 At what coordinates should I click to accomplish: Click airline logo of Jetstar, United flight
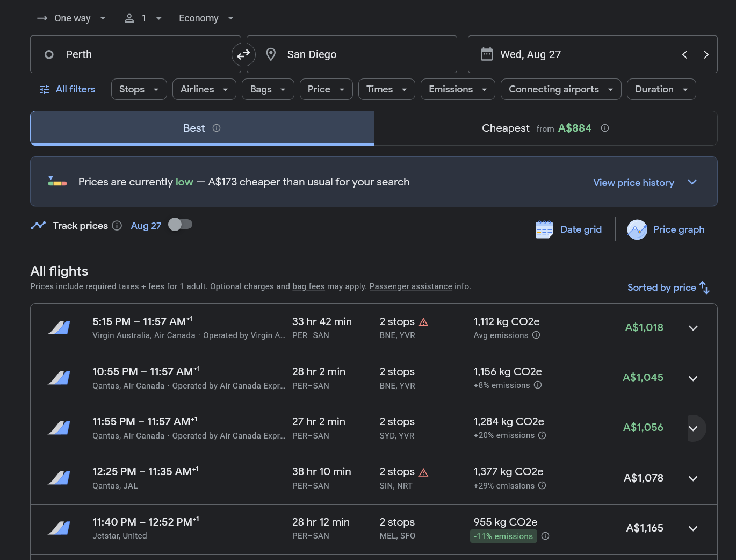coord(59,528)
